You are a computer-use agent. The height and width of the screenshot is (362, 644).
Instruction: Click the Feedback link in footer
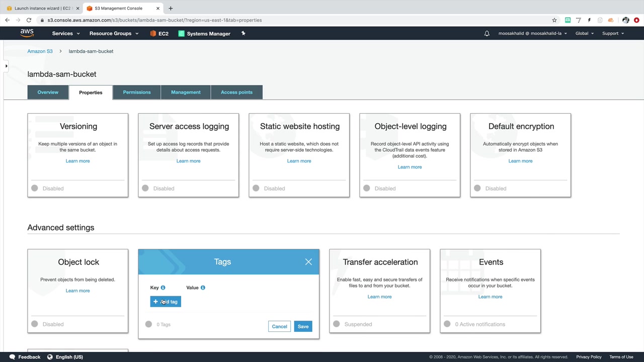point(29,357)
